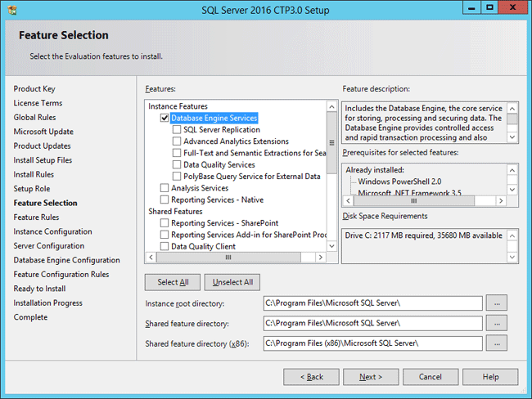Browse for instance root directory
Viewport: 532px width, 399px height.
pos(496,303)
